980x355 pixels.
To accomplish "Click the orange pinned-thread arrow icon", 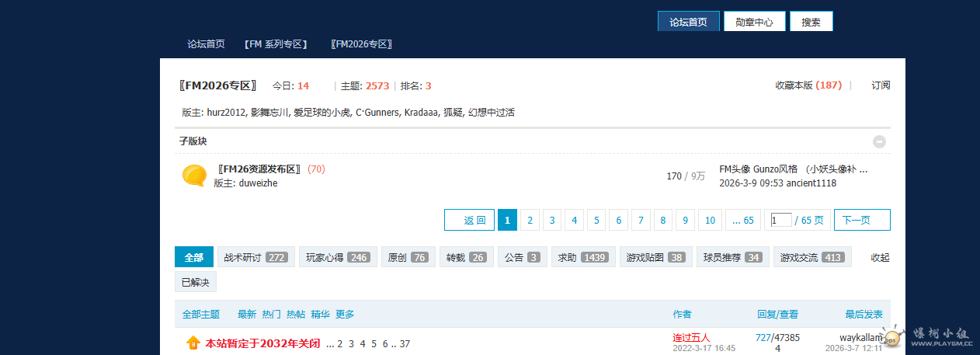I will click(193, 343).
